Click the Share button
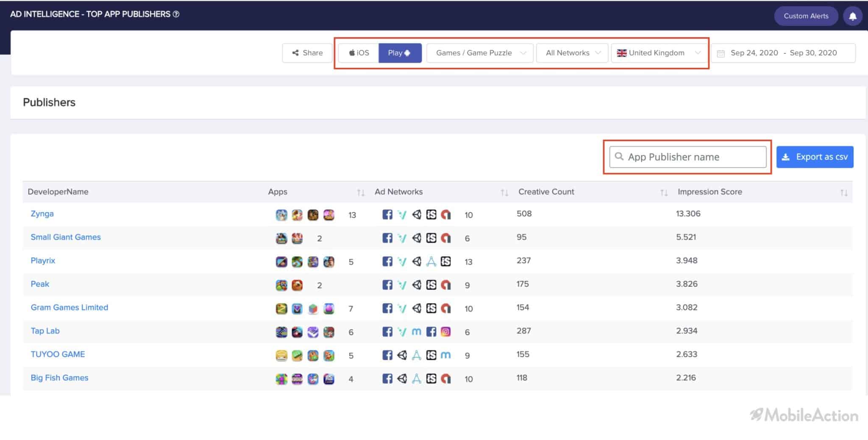Screen dimensions: 868x440 coord(307,53)
